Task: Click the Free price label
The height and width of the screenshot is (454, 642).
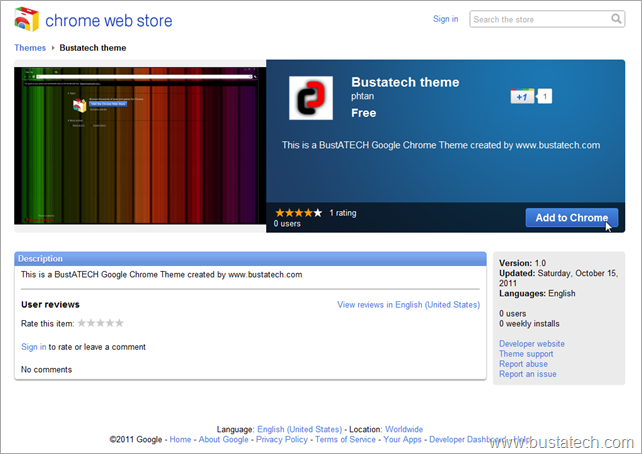Action: pyautogui.click(x=364, y=113)
